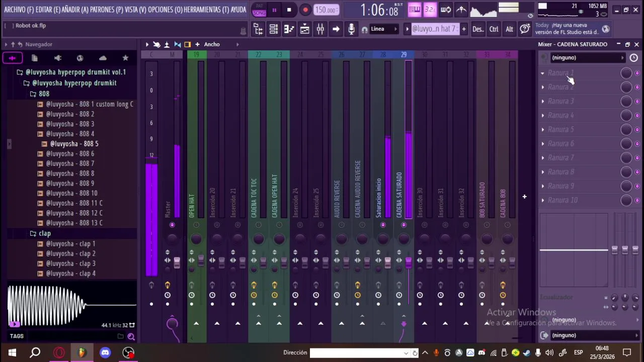
Task: Toggle the PAT/SONG mode switch
Action: 259,10
